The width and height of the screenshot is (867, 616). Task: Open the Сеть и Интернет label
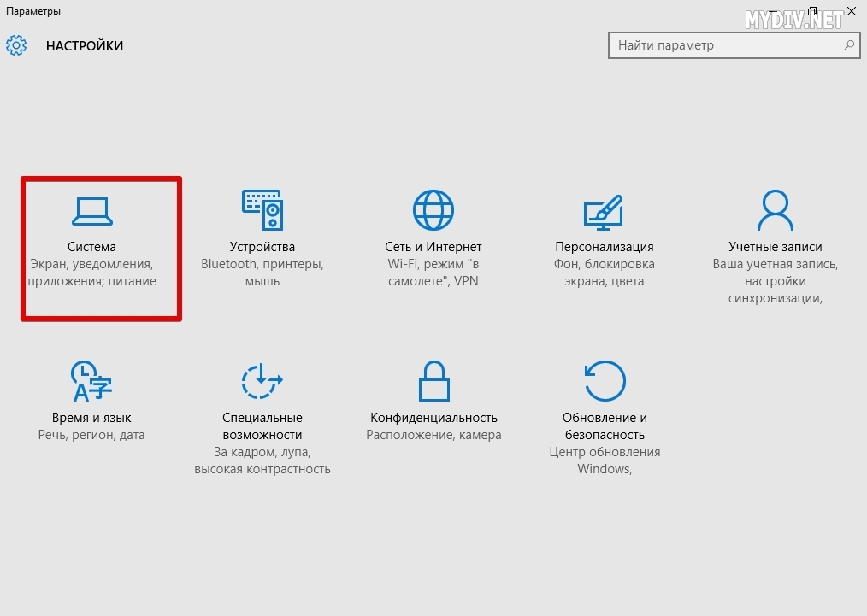point(433,247)
